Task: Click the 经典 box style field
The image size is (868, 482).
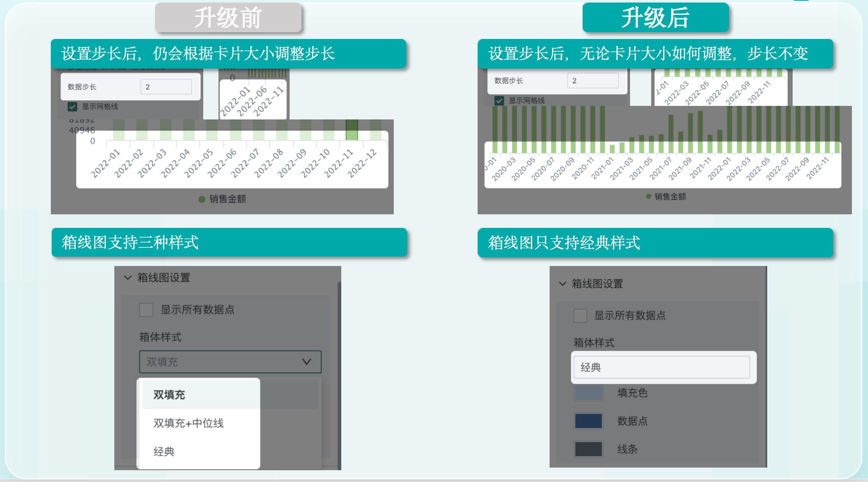Action: click(x=661, y=367)
